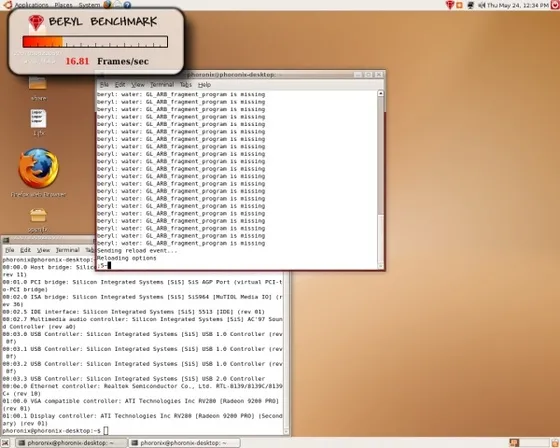560x448 pixels.
Task: Select the package archive desktop icon
Action: (x=38, y=219)
